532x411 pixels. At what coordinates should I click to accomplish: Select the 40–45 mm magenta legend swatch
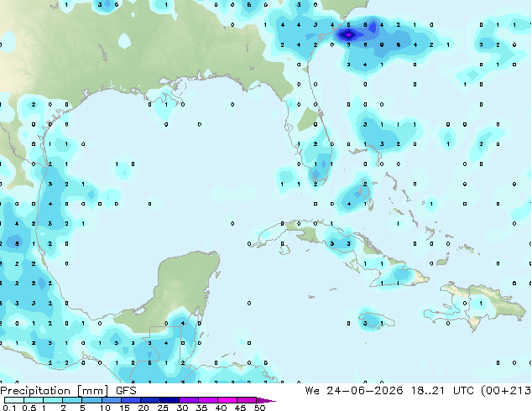pos(227,400)
